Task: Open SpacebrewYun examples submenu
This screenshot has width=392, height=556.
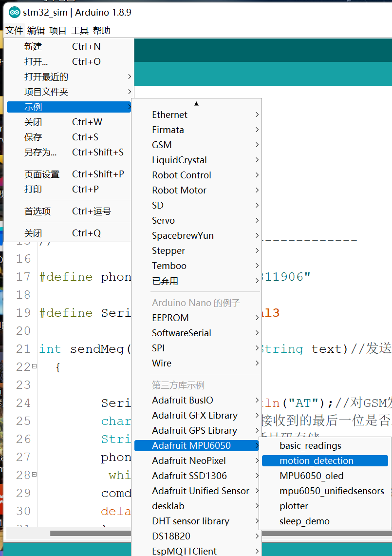Action: (197, 235)
